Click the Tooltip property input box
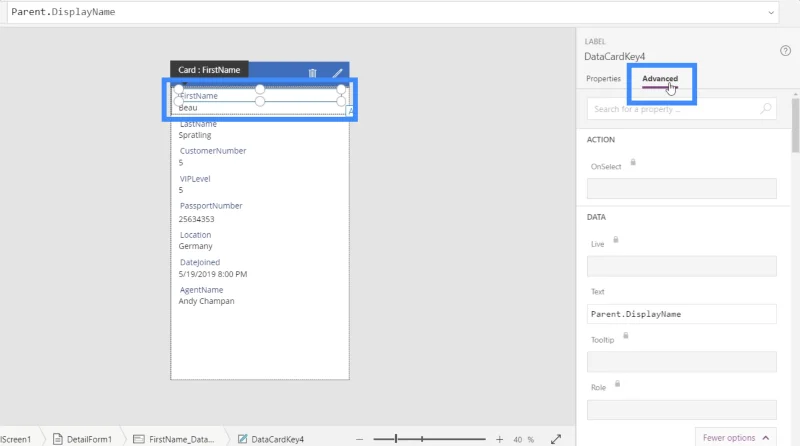Screen dimensions: 800x446 (682, 361)
